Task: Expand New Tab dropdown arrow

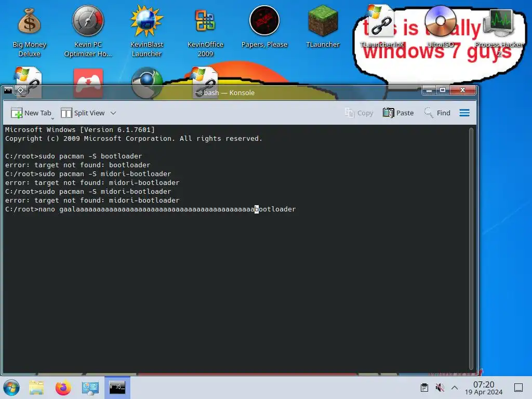Action: pos(52,118)
